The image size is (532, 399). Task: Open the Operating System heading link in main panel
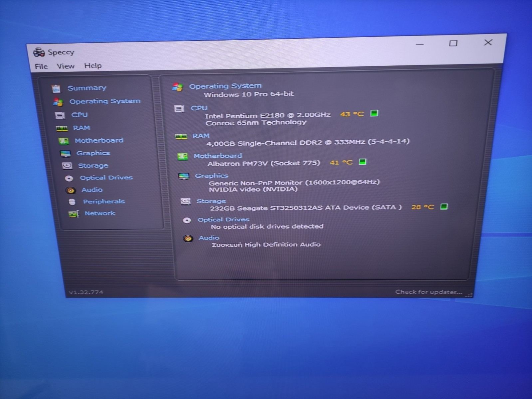[x=225, y=86]
